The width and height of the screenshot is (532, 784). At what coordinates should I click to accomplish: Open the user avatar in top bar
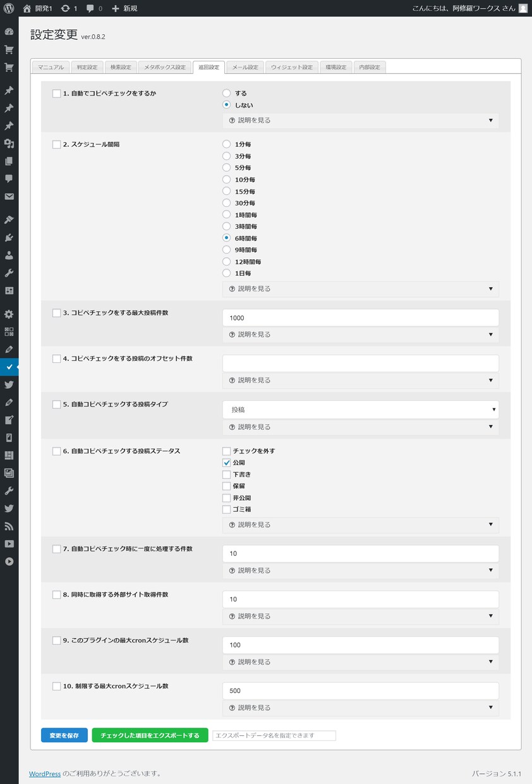coord(523,8)
